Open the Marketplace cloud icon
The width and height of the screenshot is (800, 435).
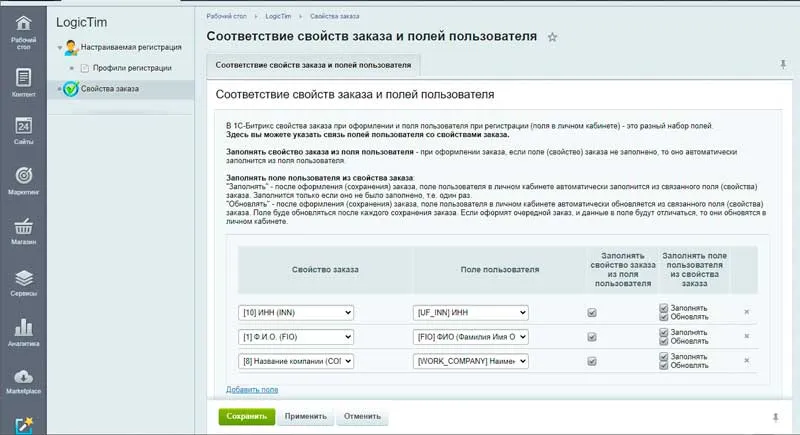[x=23, y=381]
